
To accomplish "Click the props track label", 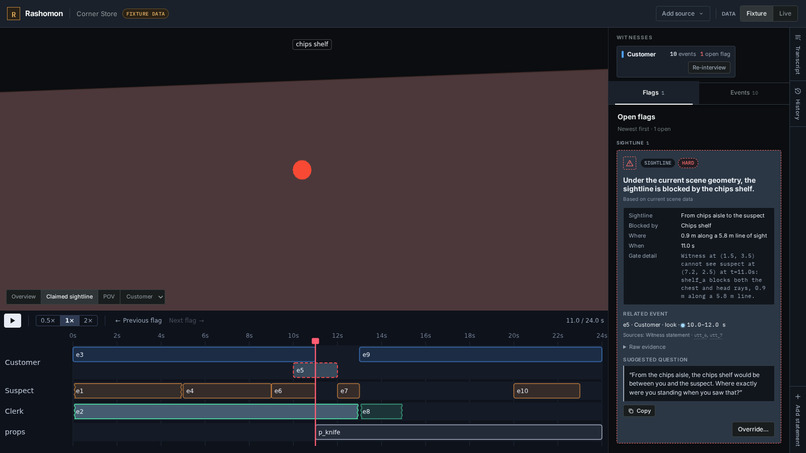I will coord(14,432).
